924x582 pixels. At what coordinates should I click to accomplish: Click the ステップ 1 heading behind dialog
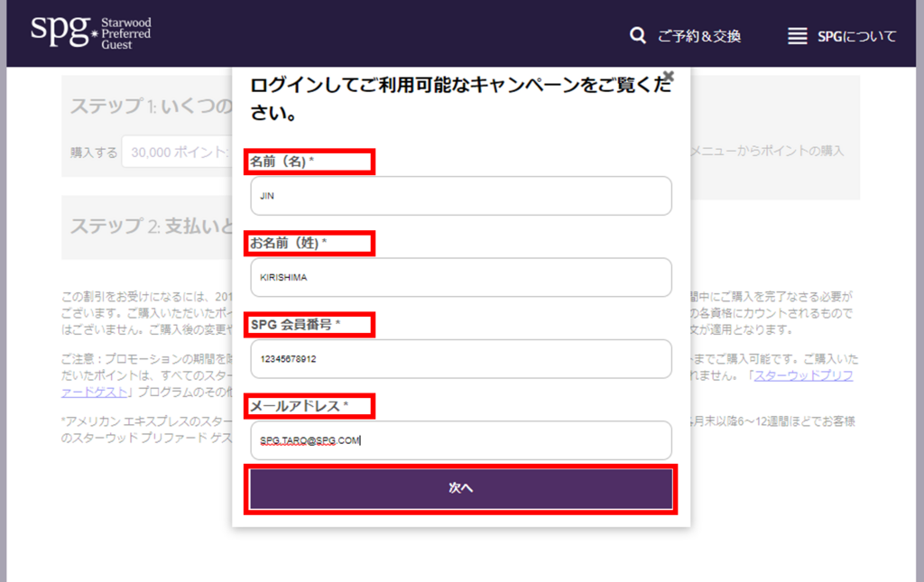click(152, 106)
